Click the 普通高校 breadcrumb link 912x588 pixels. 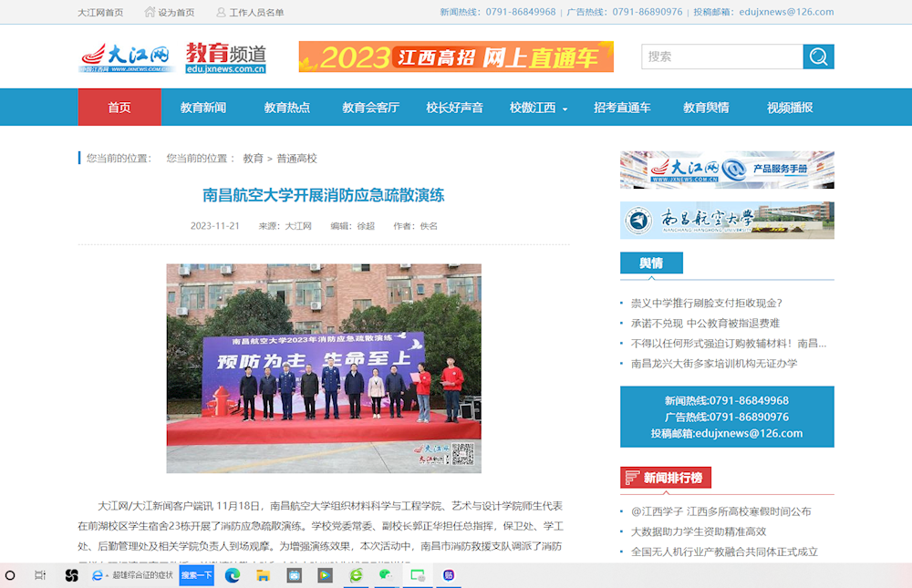coord(296,159)
